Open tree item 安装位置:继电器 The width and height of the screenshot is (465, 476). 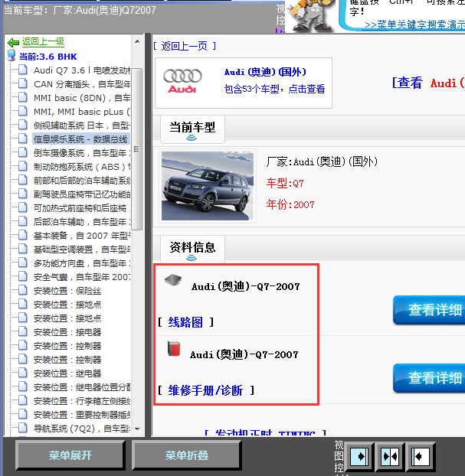67,373
